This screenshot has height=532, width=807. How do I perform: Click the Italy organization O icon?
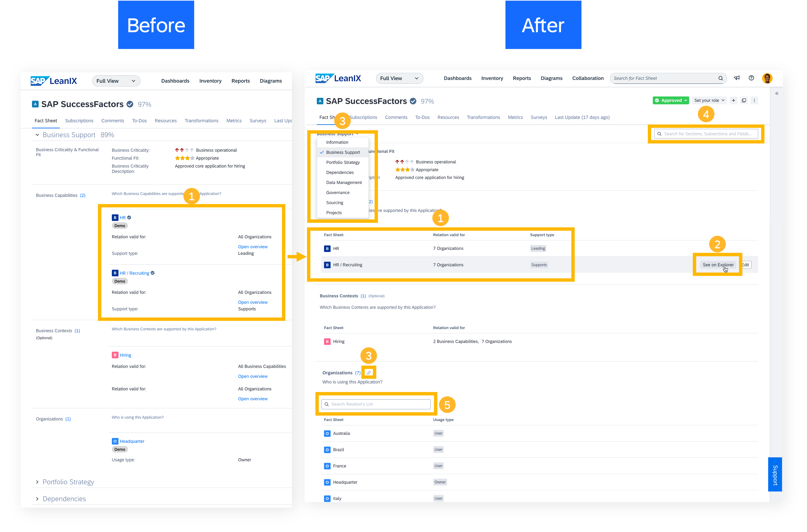[x=327, y=498]
